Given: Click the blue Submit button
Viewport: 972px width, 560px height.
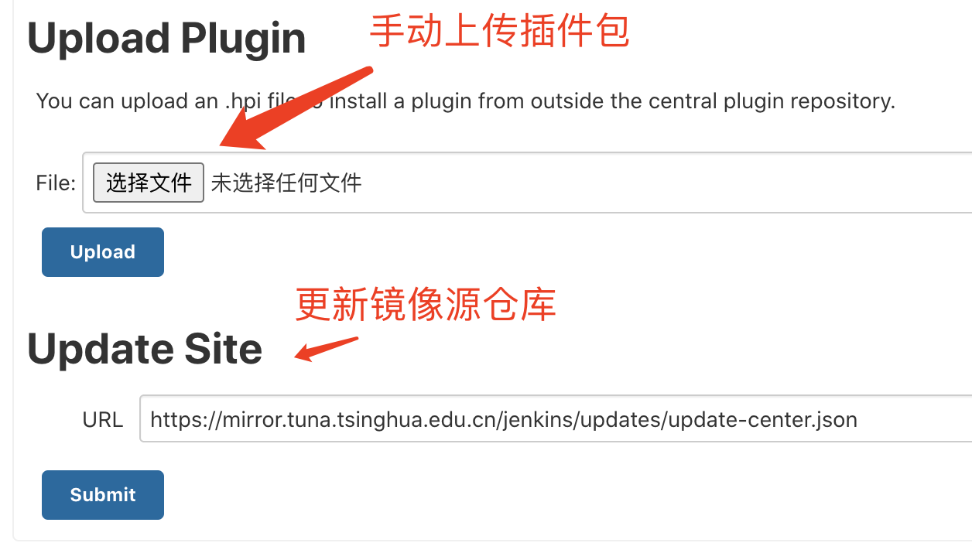Looking at the screenshot, I should tap(103, 495).
